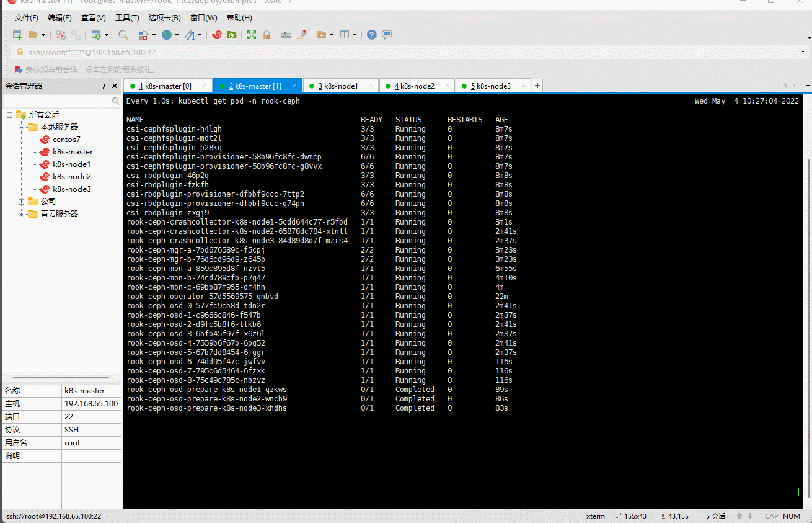Open Help via the blue question-mark icon
Viewport: 812px width, 523px height.
coord(372,35)
